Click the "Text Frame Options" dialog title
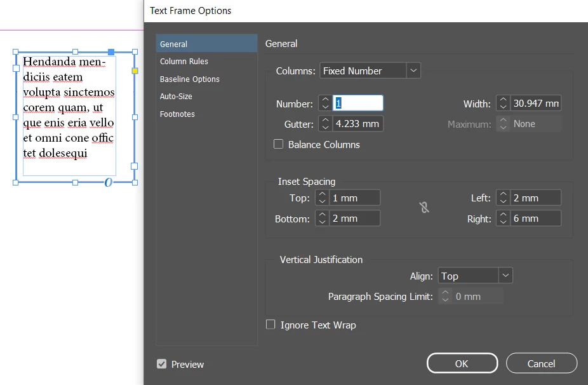 (x=190, y=11)
